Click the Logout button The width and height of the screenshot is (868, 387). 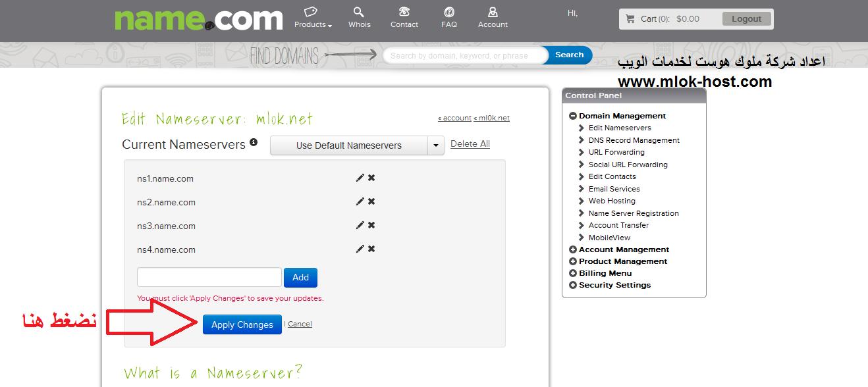coord(746,19)
